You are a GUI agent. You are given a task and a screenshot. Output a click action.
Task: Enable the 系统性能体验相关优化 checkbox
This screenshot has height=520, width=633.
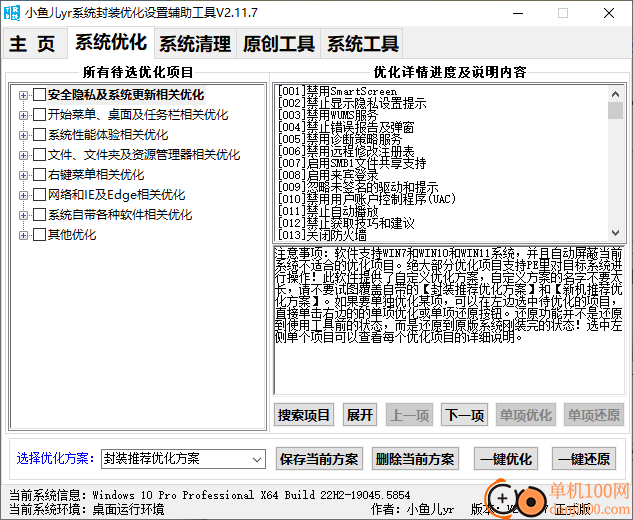click(39, 135)
